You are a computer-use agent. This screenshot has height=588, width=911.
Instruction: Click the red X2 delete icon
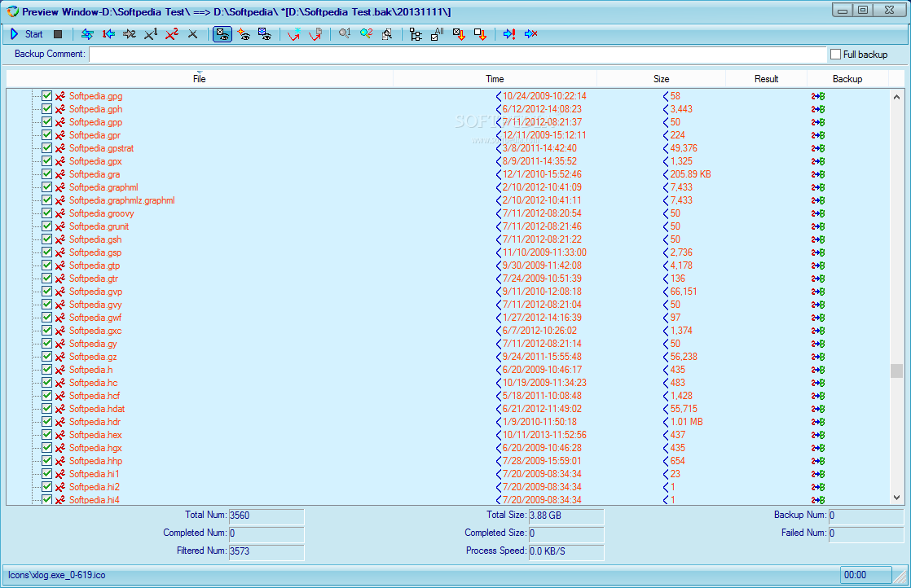[171, 34]
